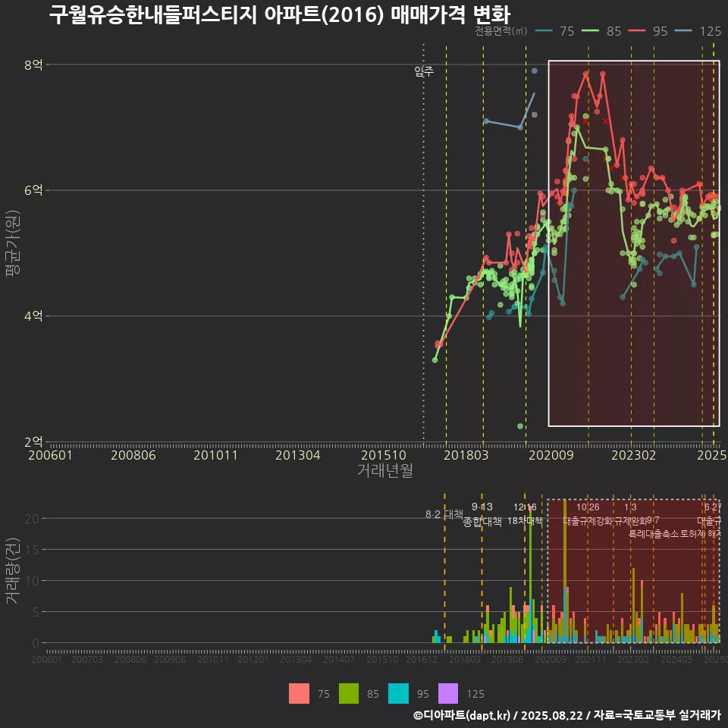Screen dimensions: 728x728
Task: Click the 10 volume axis label
Action: [x=32, y=581]
